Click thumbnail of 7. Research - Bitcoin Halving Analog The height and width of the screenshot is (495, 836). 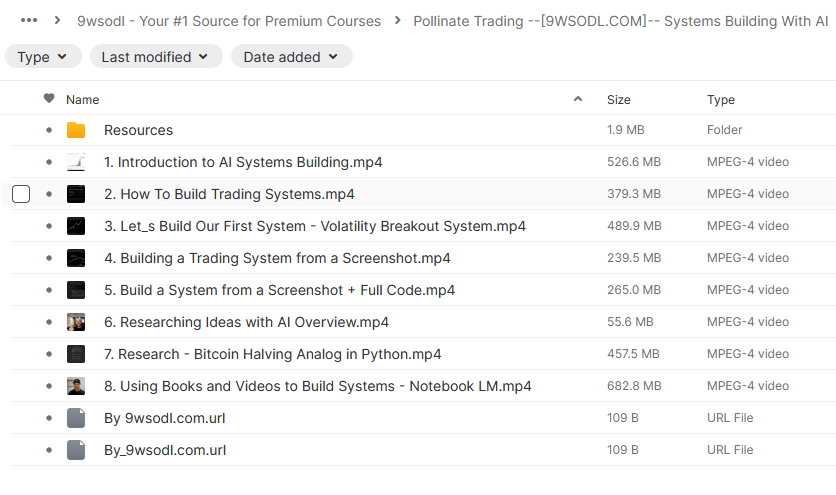pyautogui.click(x=76, y=354)
